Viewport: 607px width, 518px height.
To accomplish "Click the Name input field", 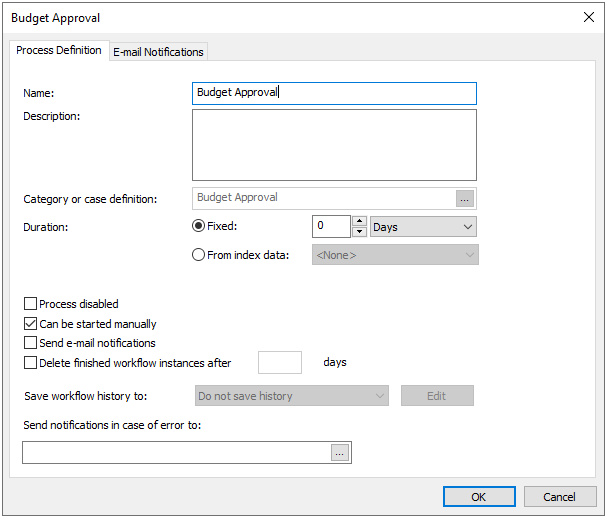I will click(334, 93).
